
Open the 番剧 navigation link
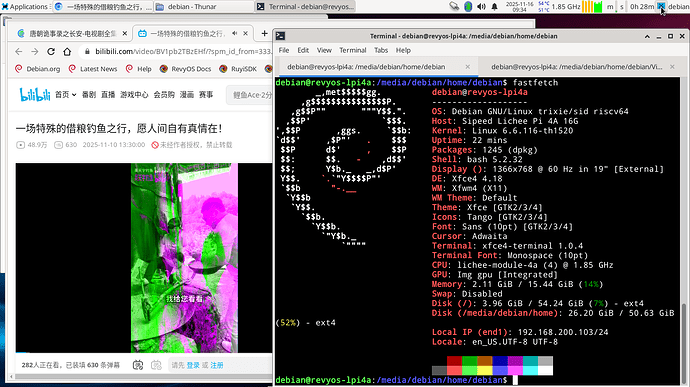click(x=89, y=95)
